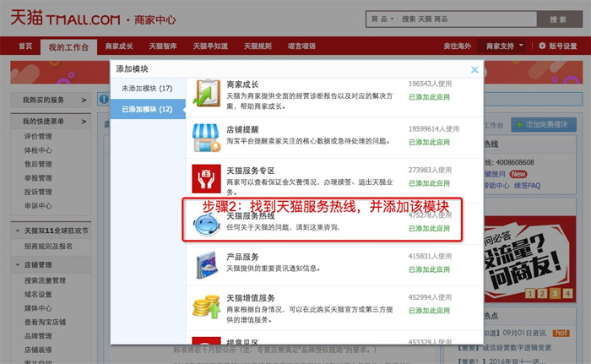This screenshot has height=364, width=591.
Task: Open the 喵言喵语 nav item
Action: point(301,46)
